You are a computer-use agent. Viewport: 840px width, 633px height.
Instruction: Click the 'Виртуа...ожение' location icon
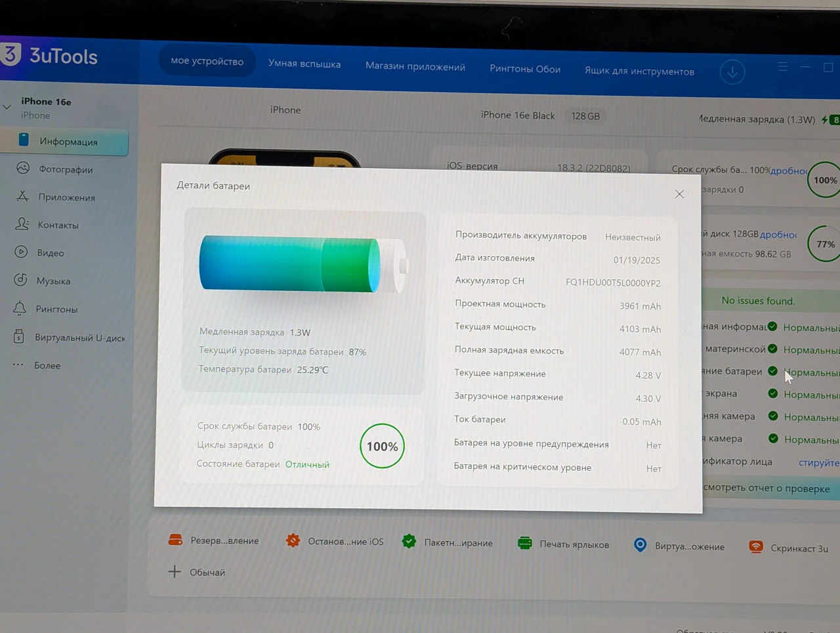640,545
